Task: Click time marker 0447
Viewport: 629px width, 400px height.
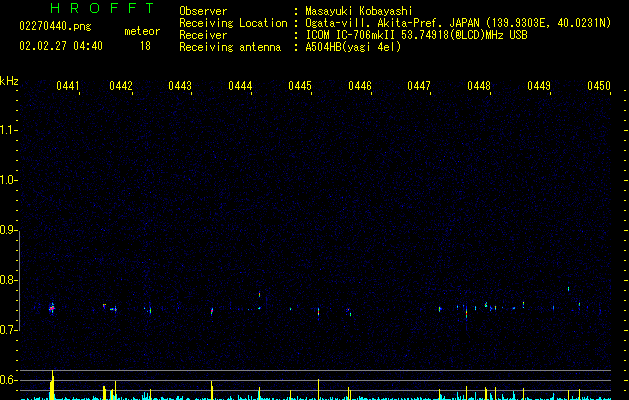Action: [419, 86]
